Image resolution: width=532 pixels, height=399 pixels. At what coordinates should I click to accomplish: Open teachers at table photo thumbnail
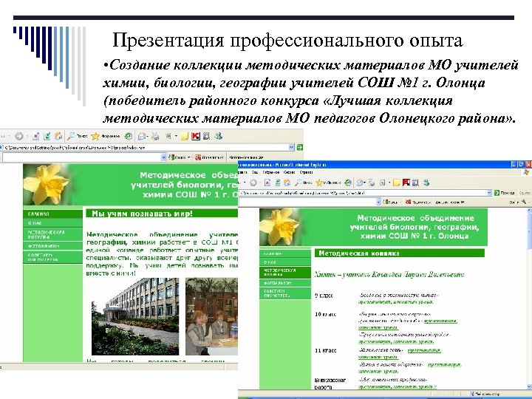[212, 316]
